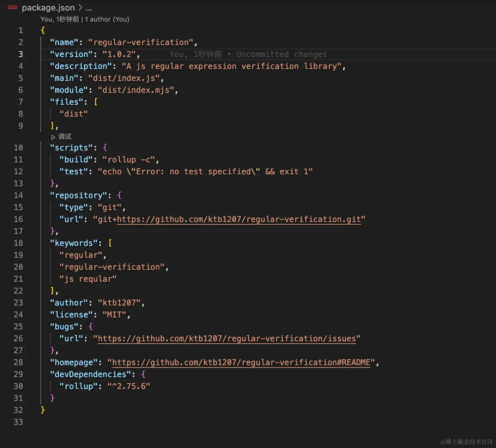Click the "regular-verification" name value on line 2

tap(141, 42)
